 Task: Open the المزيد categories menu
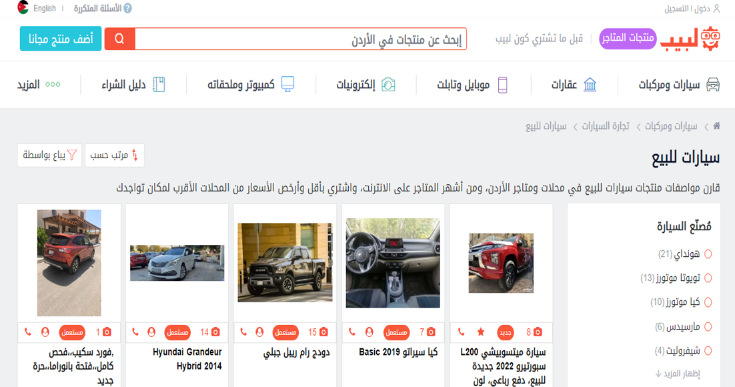tap(39, 85)
